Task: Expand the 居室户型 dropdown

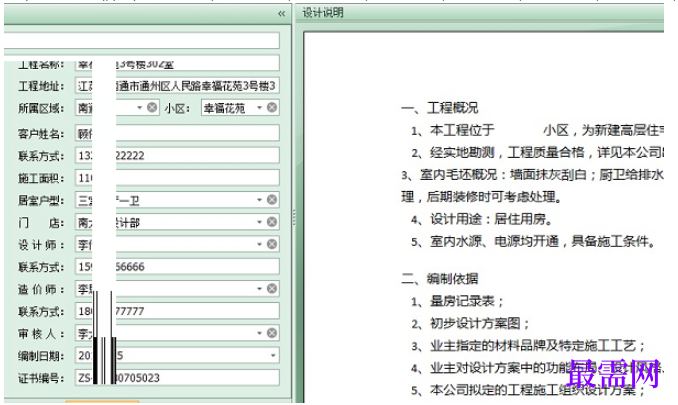Action: (259, 200)
